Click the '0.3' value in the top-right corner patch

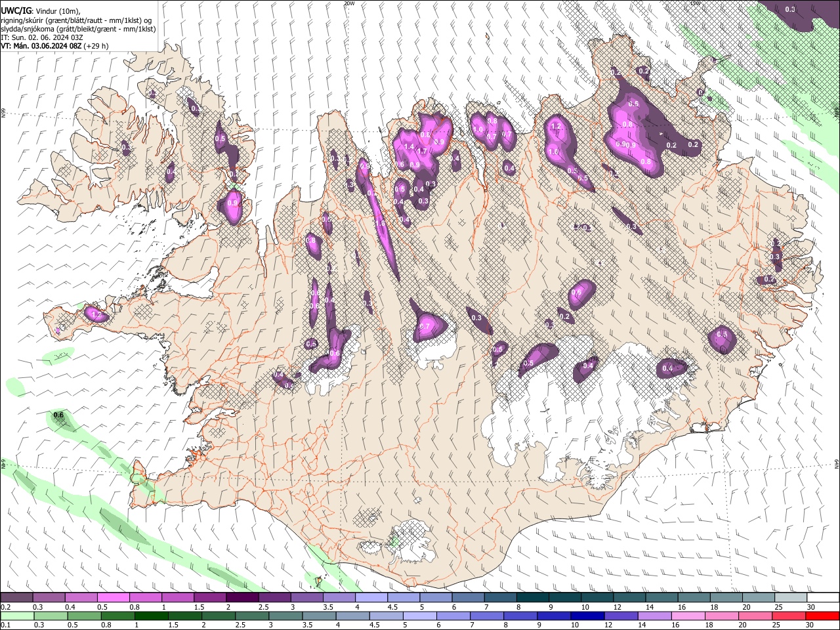(790, 9)
